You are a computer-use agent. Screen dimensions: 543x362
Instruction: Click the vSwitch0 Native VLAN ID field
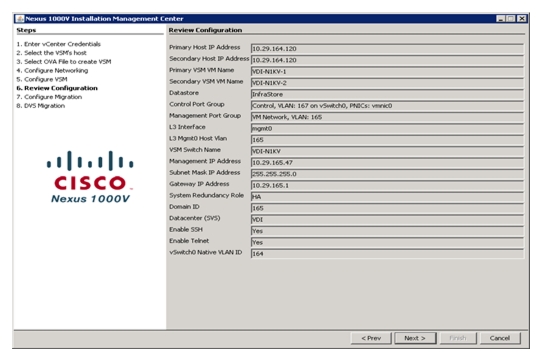click(388, 254)
